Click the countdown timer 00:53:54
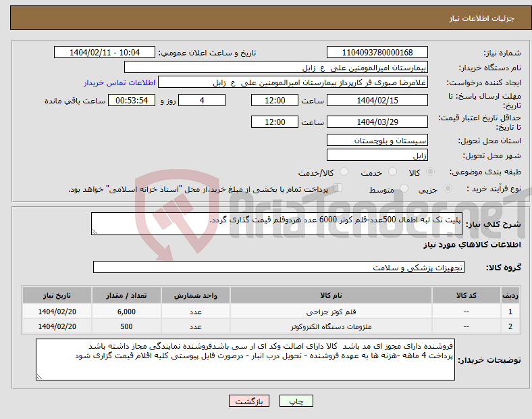Viewport: 532px width, 419px height. (x=132, y=101)
